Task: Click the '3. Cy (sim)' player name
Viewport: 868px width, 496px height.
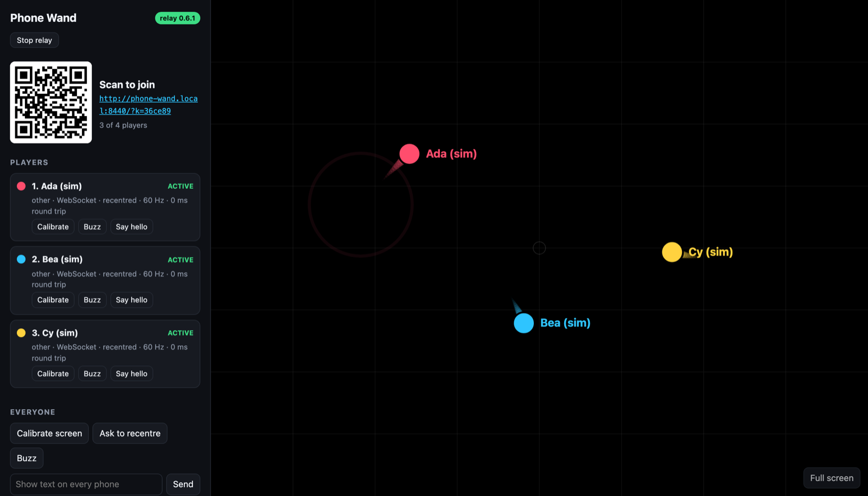Action: coord(55,333)
